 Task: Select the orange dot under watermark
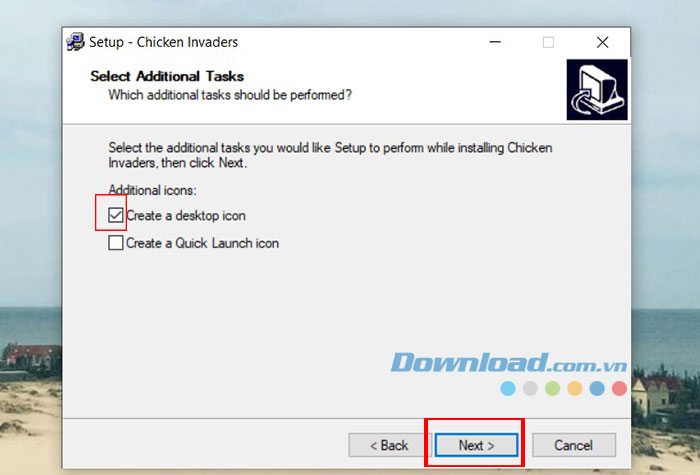pyautogui.click(x=575, y=388)
